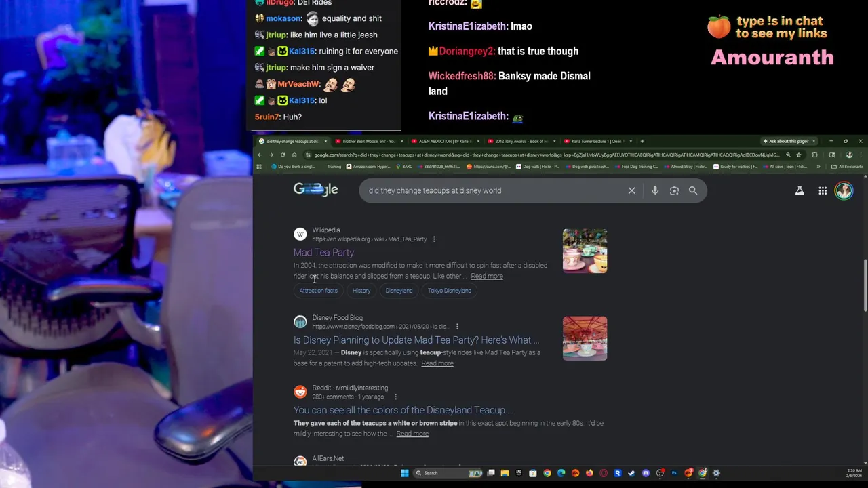Select the Tokyo Disneyland chip

(450, 291)
